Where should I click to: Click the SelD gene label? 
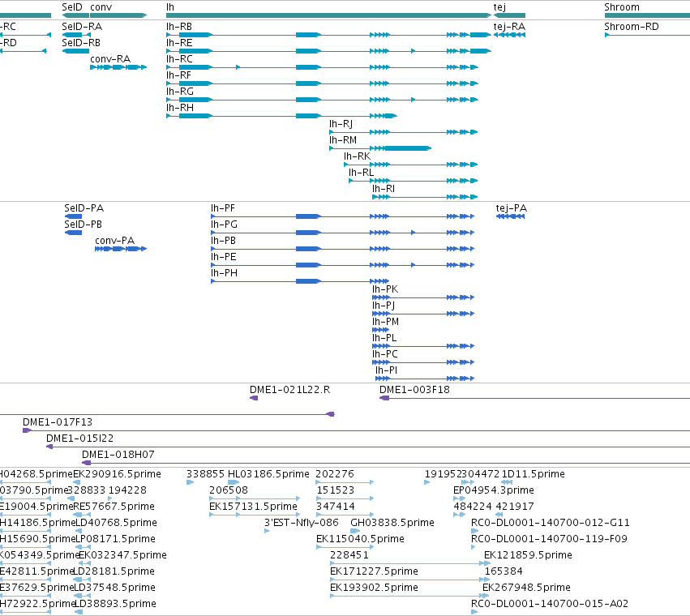click(x=72, y=7)
